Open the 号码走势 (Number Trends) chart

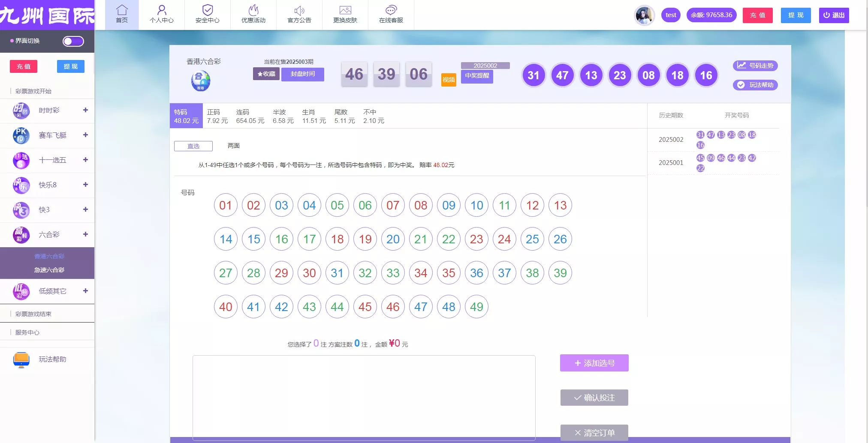pos(755,66)
